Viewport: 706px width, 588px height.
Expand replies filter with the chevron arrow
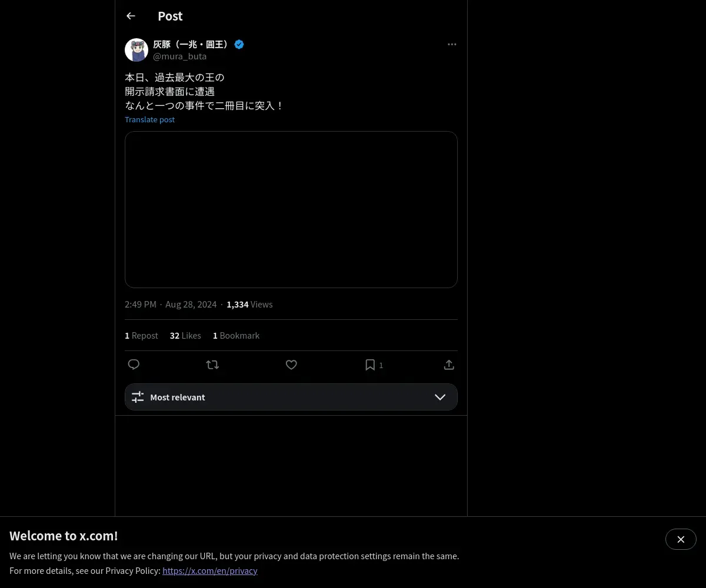(x=440, y=397)
